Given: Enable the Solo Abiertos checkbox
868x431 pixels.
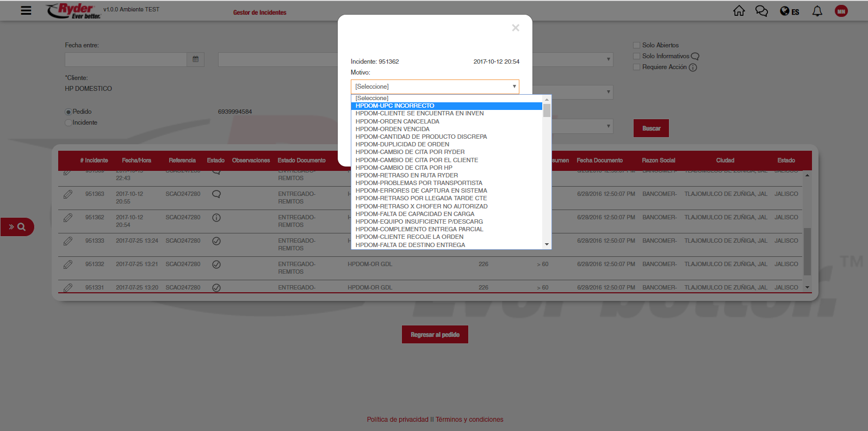Looking at the screenshot, I should coord(636,45).
